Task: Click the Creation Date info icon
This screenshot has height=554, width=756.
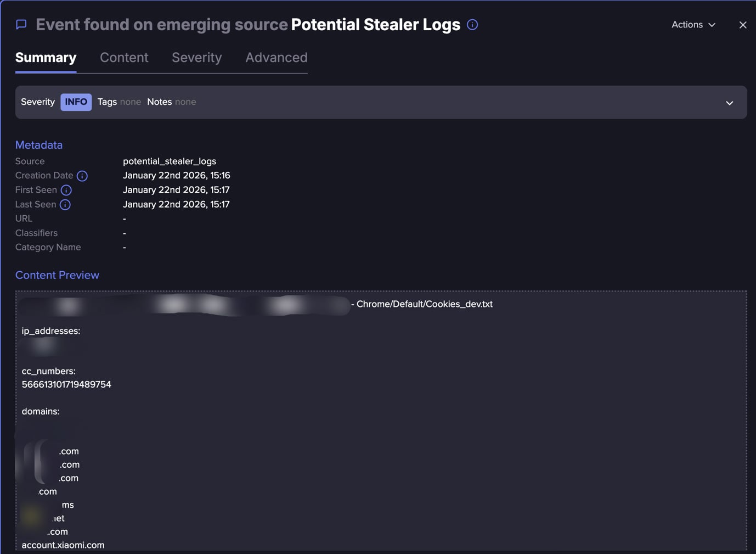Action: pos(82,176)
